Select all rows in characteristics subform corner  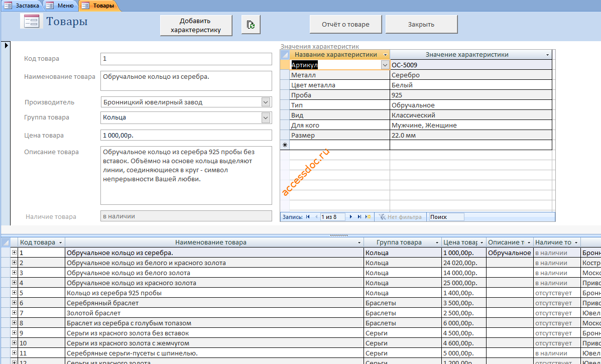pyautogui.click(x=285, y=55)
